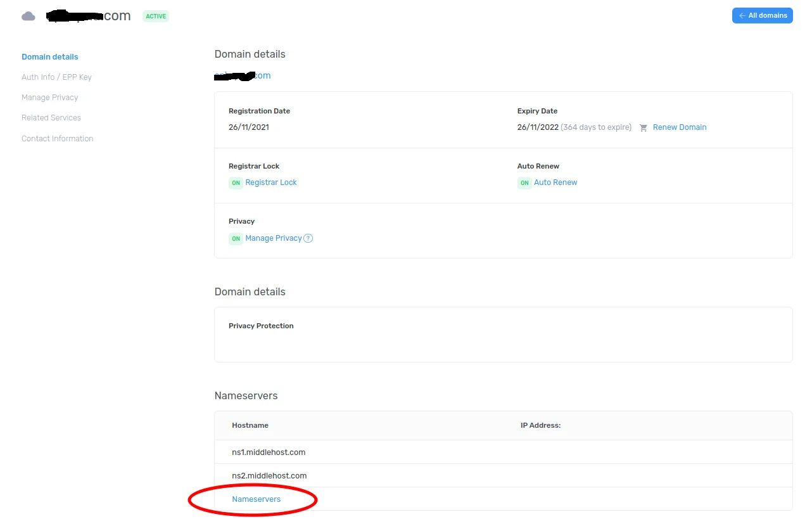Select the ns1.middlehost.com nameserver row
This screenshot has width=812, height=519.
point(269,452)
